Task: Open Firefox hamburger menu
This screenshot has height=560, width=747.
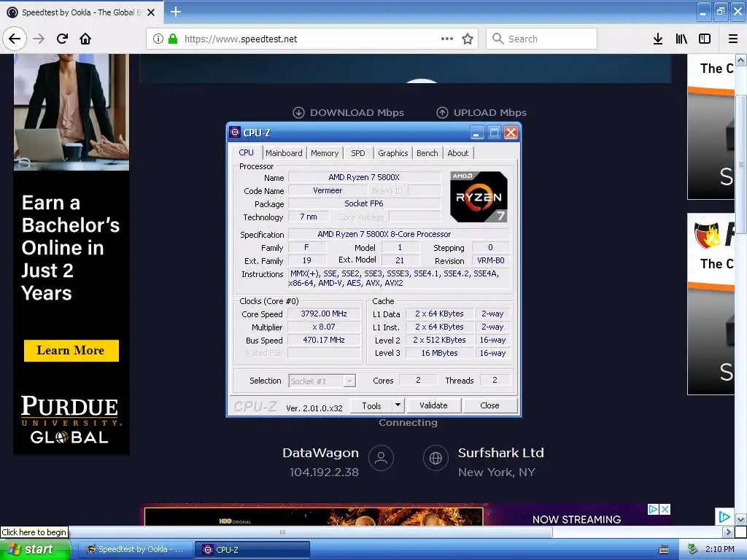Action: 733,39
